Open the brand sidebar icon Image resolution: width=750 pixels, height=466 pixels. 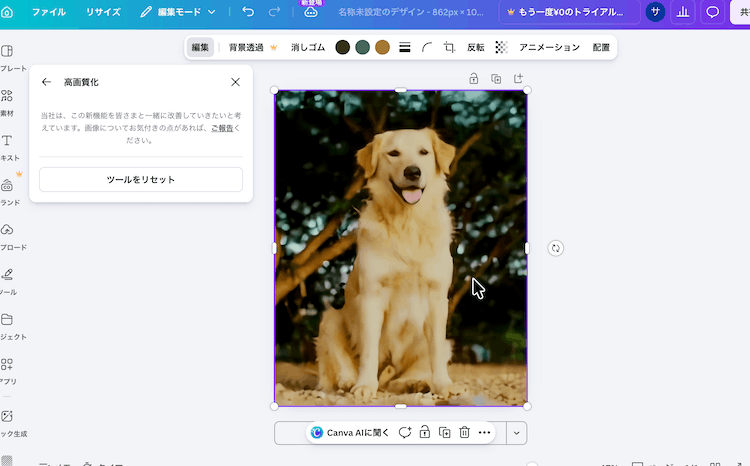7,186
